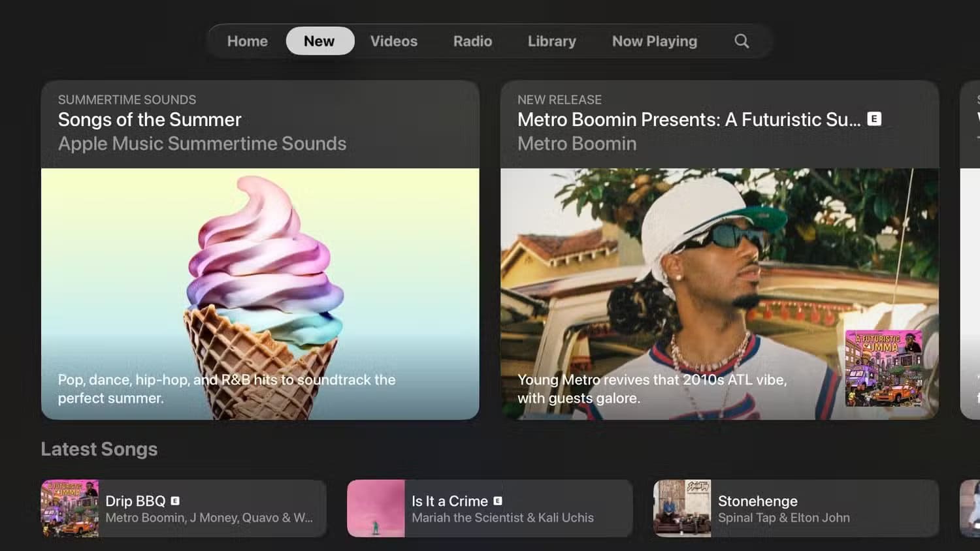
Task: Click the SUMMERTIME SOUNDS label
Action: (x=127, y=100)
